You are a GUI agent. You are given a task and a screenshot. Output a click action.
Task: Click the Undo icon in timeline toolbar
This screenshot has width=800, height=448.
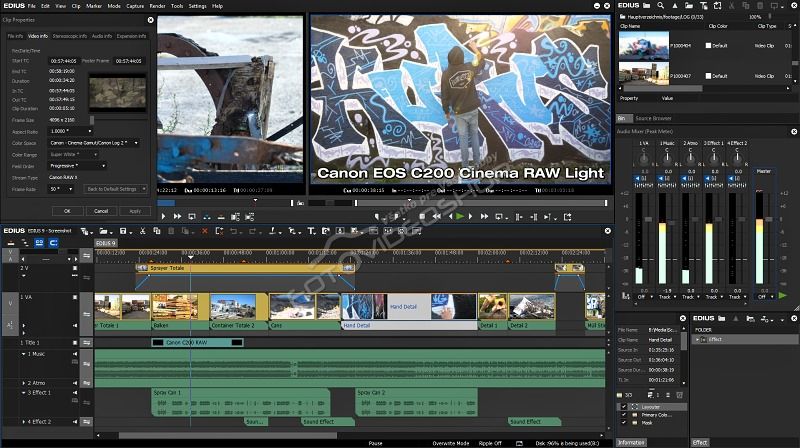(x=233, y=231)
